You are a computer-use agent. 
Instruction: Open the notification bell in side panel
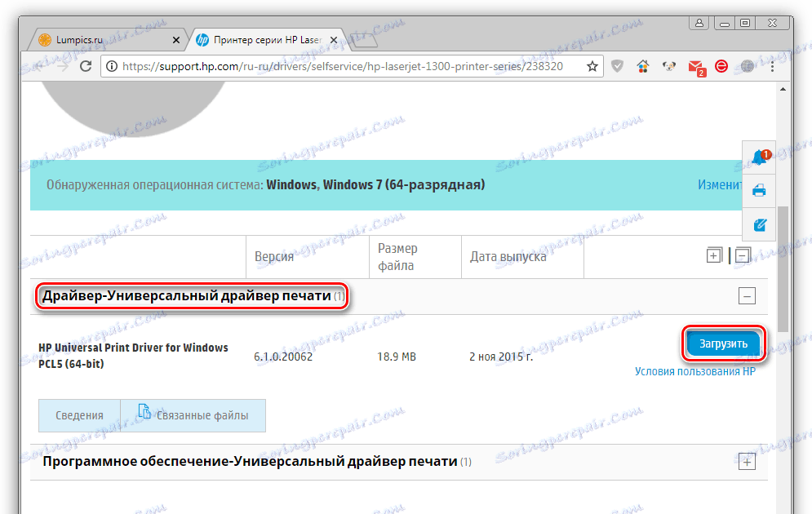point(759,157)
